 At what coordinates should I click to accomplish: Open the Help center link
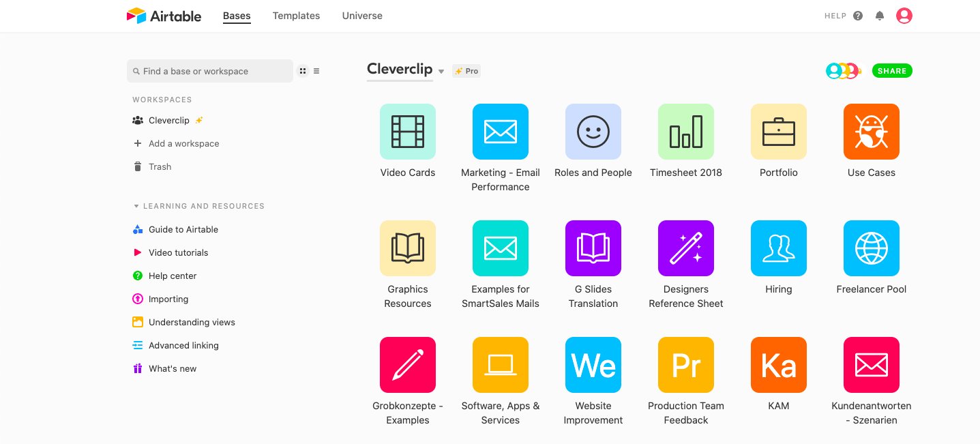165,276
